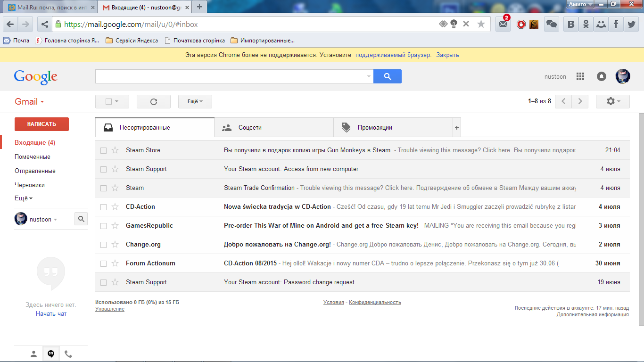This screenshot has height=362, width=644.
Task: Open the Управление storage link
Action: [x=110, y=309]
